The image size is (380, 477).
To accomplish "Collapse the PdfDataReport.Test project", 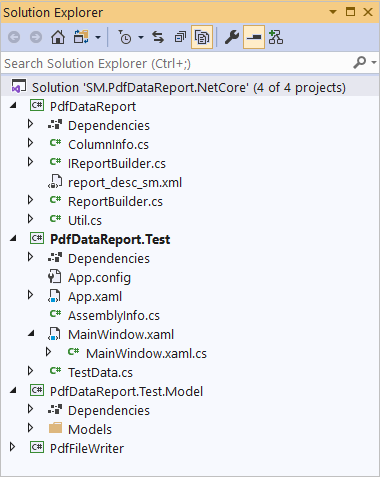I will click(13, 239).
